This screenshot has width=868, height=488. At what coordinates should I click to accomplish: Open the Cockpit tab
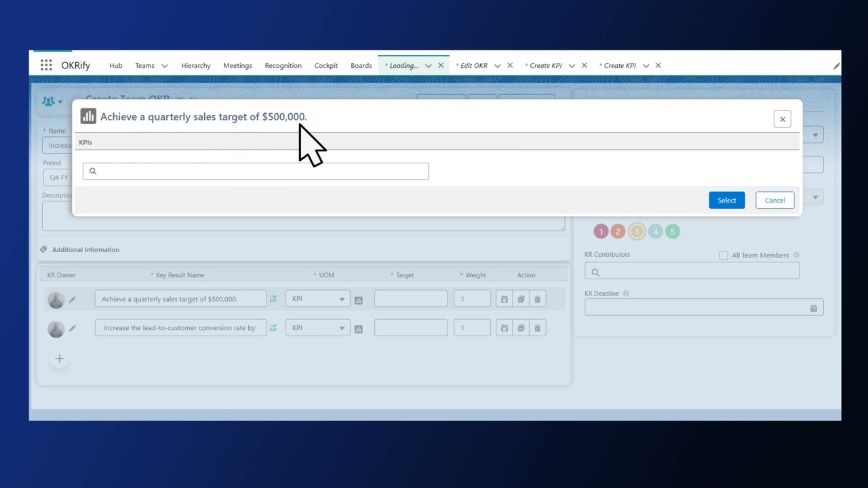click(326, 66)
